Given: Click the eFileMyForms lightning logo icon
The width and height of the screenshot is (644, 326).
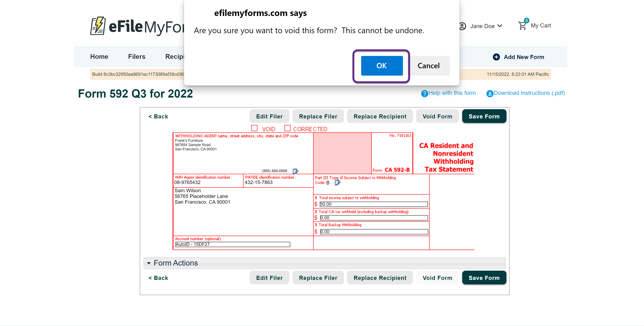Looking at the screenshot, I should [98, 26].
